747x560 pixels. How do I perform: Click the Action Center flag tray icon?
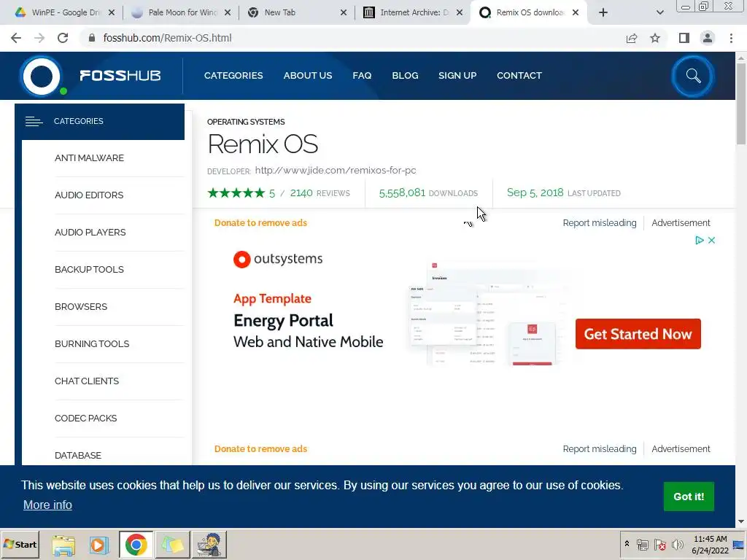[x=659, y=545]
